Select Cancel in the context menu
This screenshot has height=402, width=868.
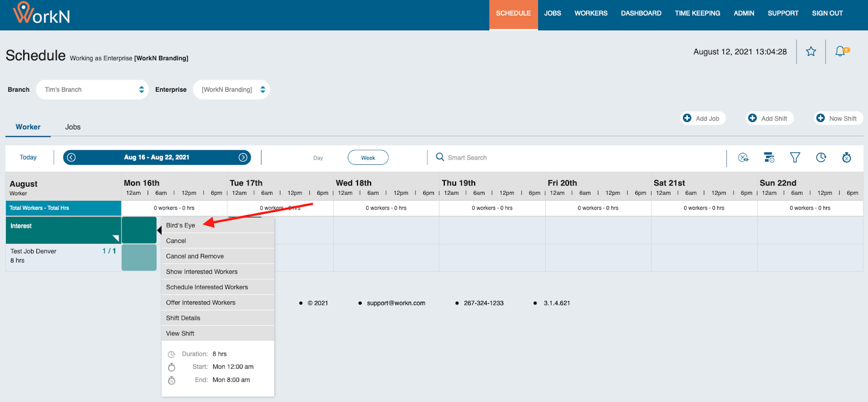[x=218, y=241]
